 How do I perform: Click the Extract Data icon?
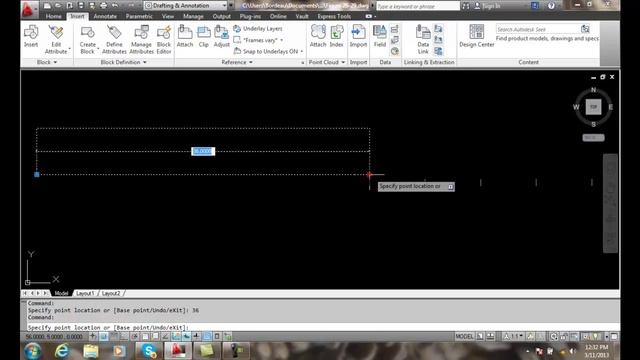pos(438,51)
